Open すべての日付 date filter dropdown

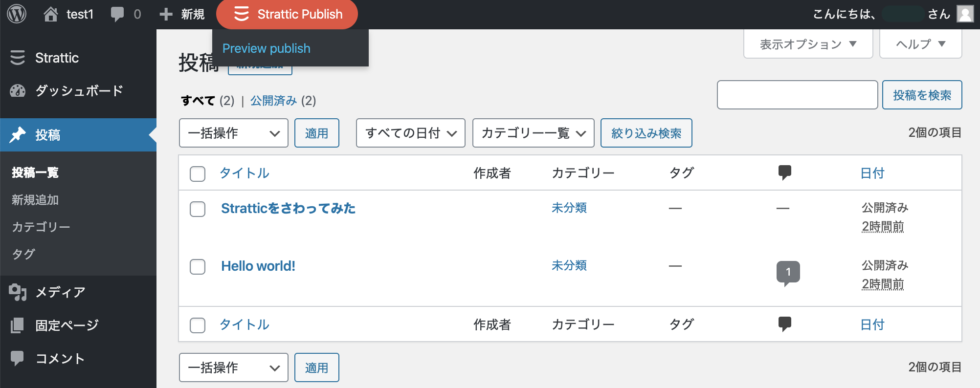pos(411,133)
